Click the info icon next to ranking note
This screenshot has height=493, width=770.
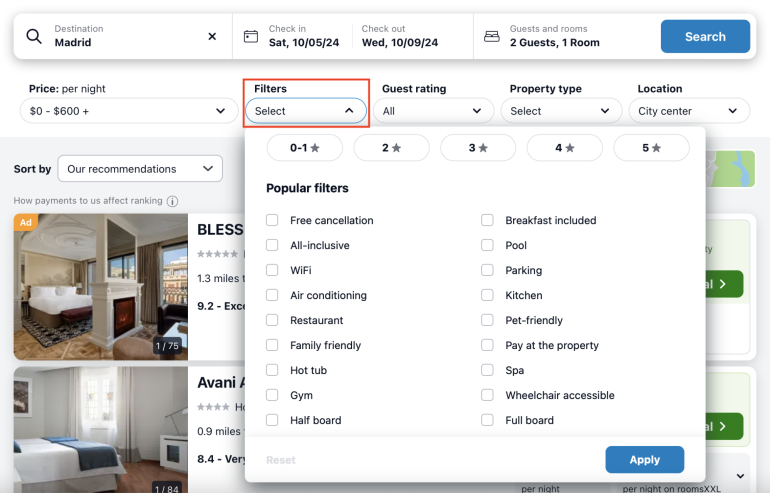pos(172,201)
